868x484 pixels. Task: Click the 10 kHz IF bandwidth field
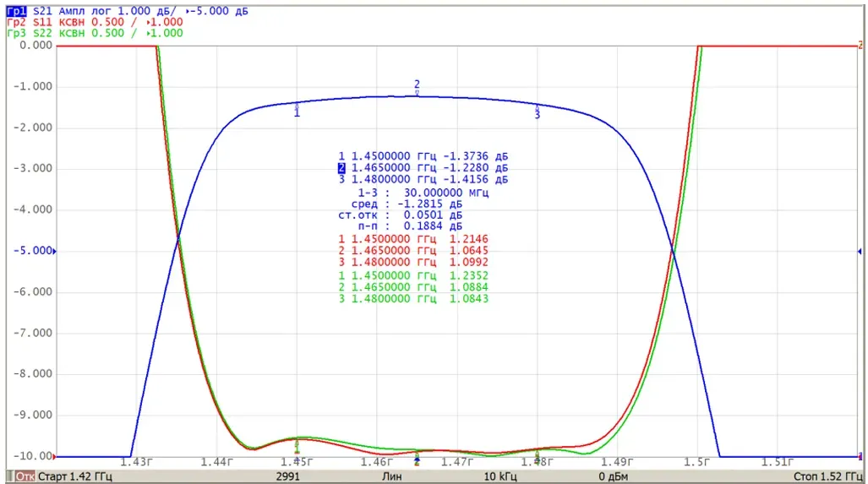[500, 476]
